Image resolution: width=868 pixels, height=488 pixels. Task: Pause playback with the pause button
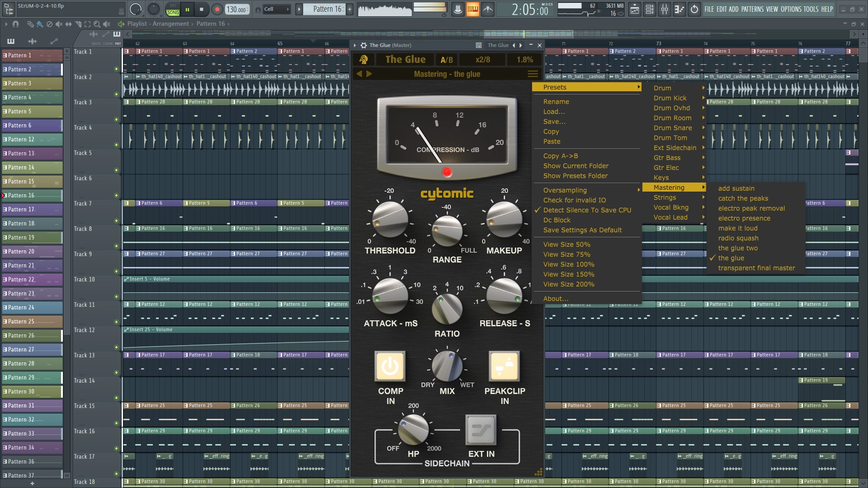coord(187,9)
